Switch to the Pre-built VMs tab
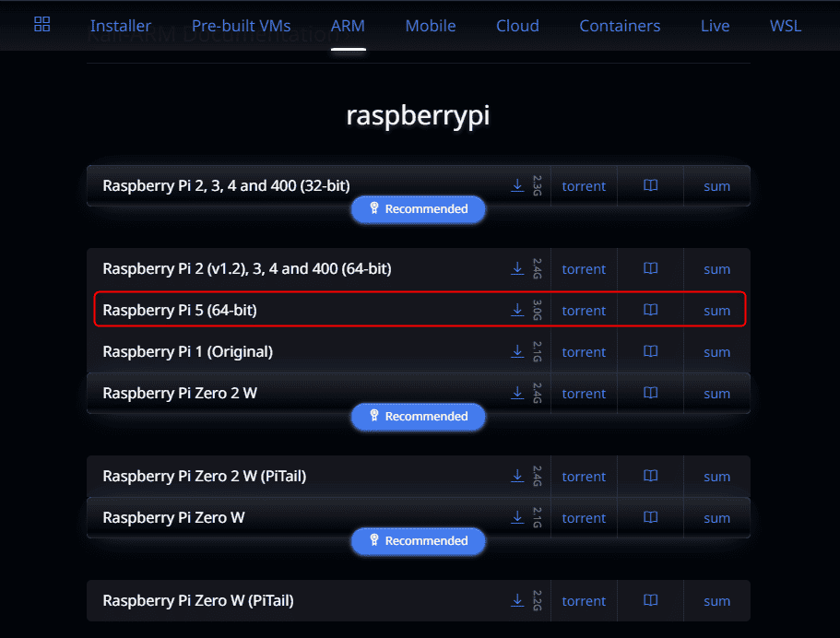The width and height of the screenshot is (840, 638). click(241, 26)
